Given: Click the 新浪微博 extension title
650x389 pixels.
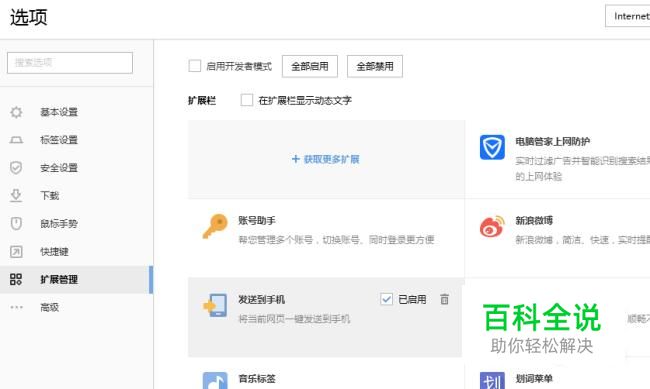Looking at the screenshot, I should 534,221.
